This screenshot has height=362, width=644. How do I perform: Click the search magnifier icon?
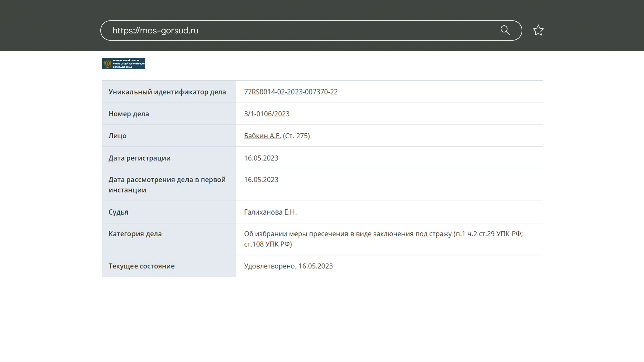(x=505, y=30)
